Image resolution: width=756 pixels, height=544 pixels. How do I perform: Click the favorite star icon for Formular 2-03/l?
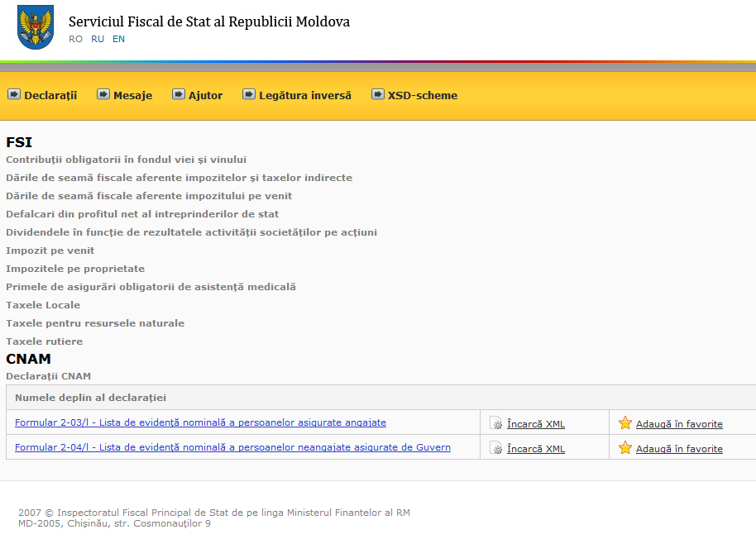625,423
